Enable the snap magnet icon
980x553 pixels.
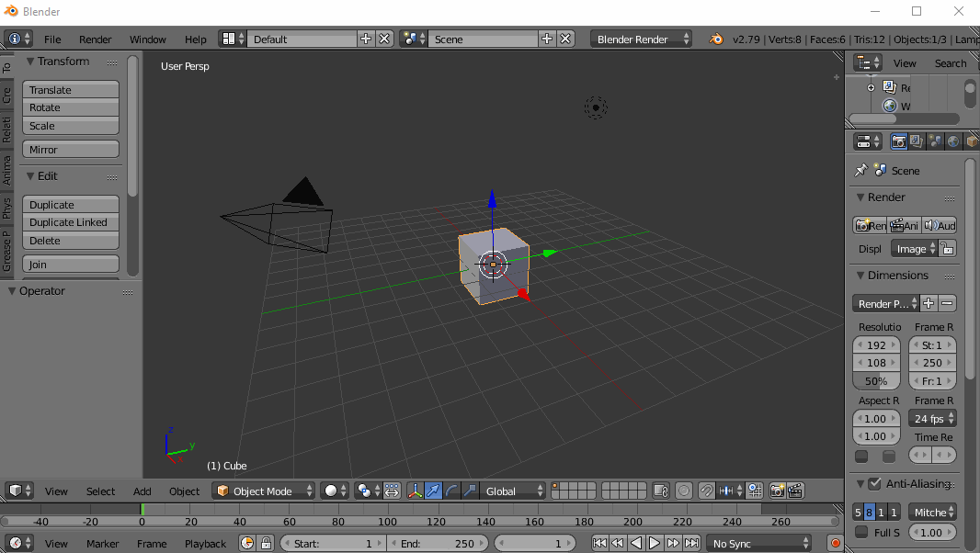point(704,491)
